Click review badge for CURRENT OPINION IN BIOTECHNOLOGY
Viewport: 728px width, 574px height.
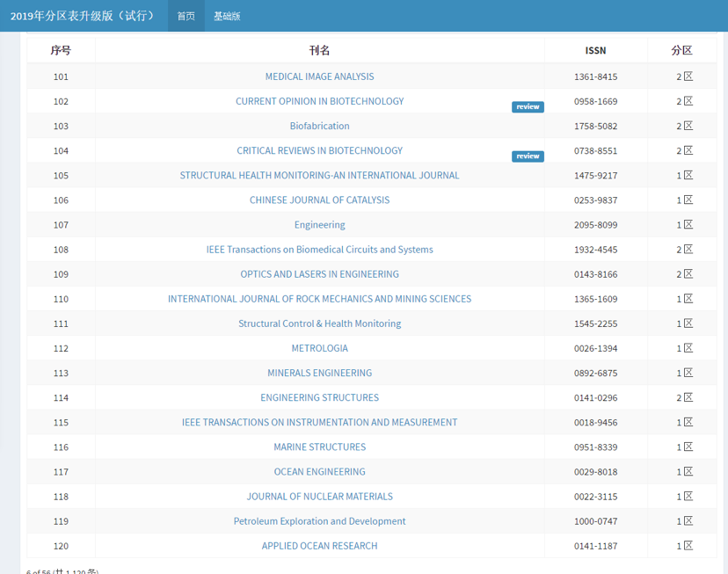click(528, 107)
